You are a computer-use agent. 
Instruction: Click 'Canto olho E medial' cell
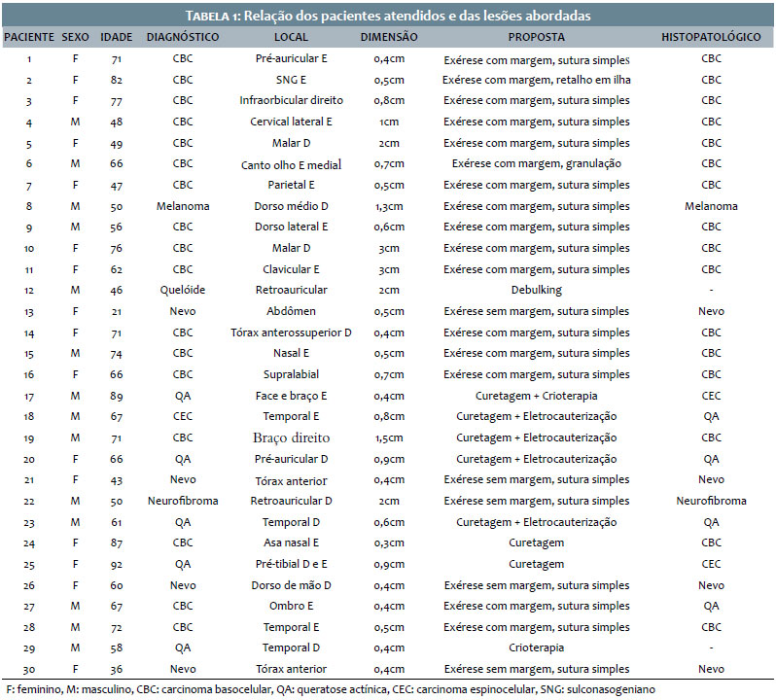click(x=291, y=164)
